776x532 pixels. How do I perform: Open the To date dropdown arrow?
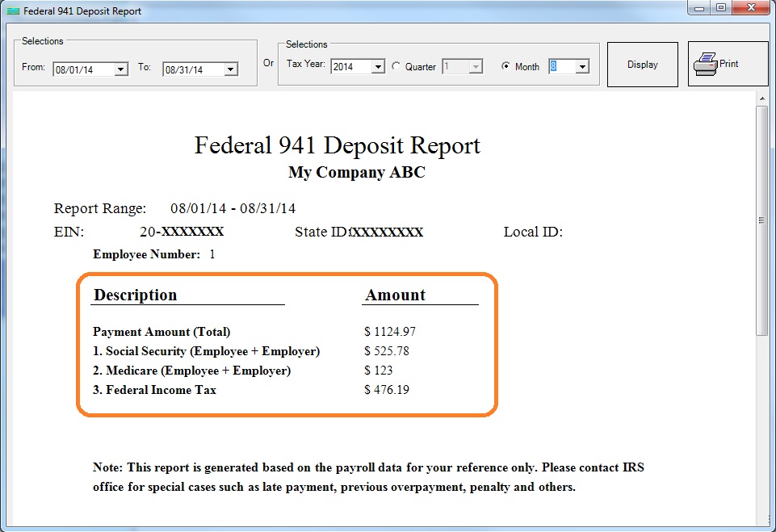click(231, 69)
